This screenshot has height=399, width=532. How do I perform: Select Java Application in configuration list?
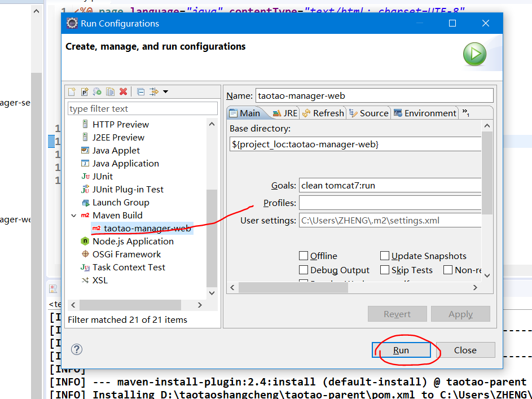coord(126,163)
